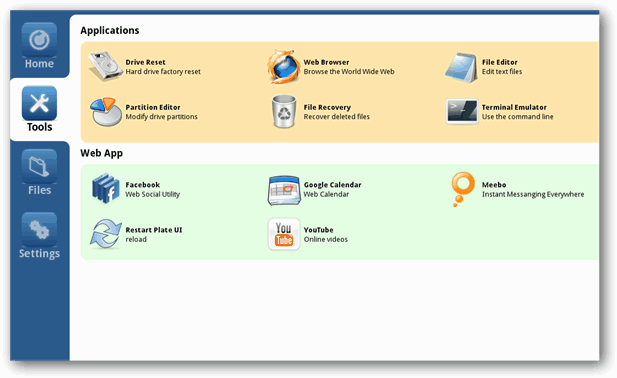This screenshot has height=378, width=617.
Task: Click 'Online videos' description
Action: (325, 240)
